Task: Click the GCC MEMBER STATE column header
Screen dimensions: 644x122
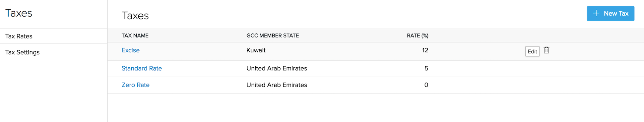Action: (273, 35)
